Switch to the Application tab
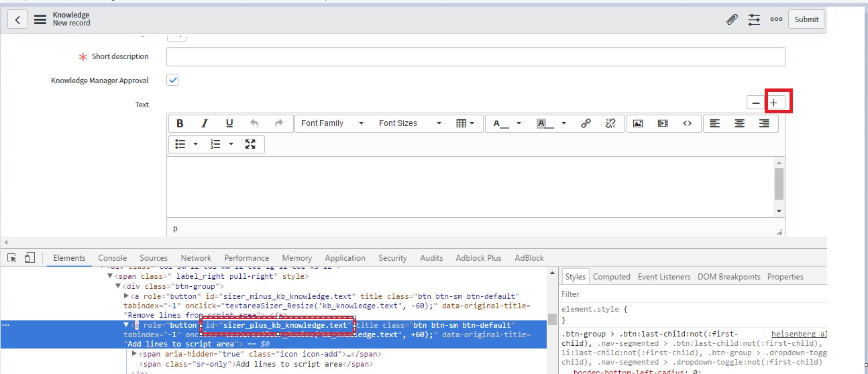This screenshot has width=868, height=374. click(345, 258)
